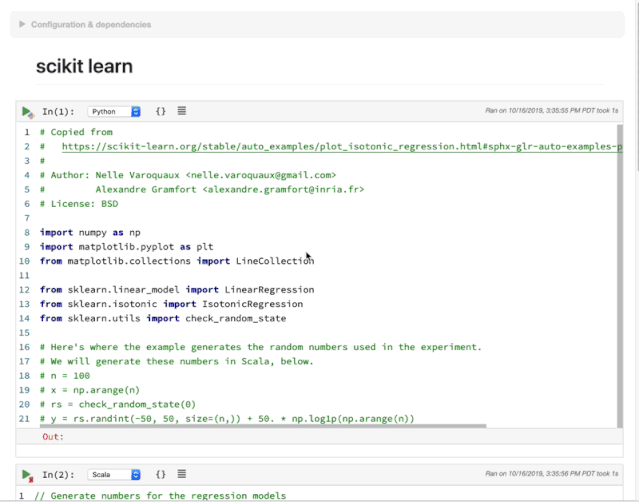This screenshot has width=639, height=502.
Task: Run the In(2) Scala cell
Action: pyautogui.click(x=27, y=474)
